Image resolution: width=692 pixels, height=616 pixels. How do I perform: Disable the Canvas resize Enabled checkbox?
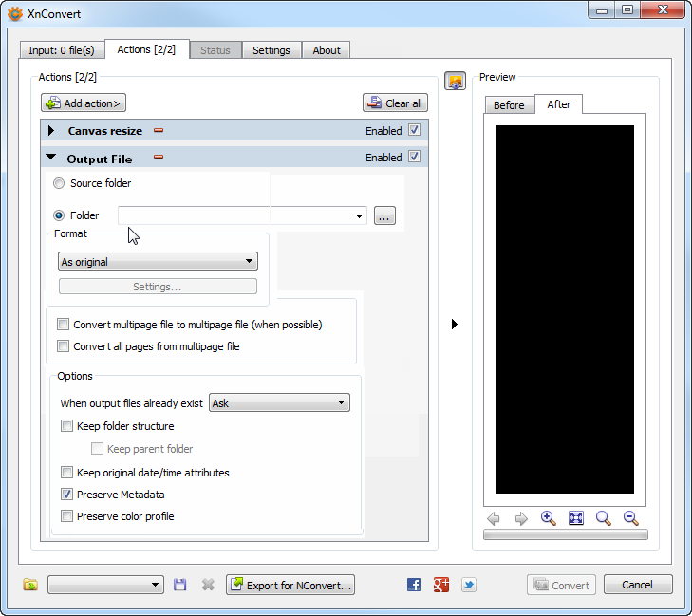coord(414,130)
